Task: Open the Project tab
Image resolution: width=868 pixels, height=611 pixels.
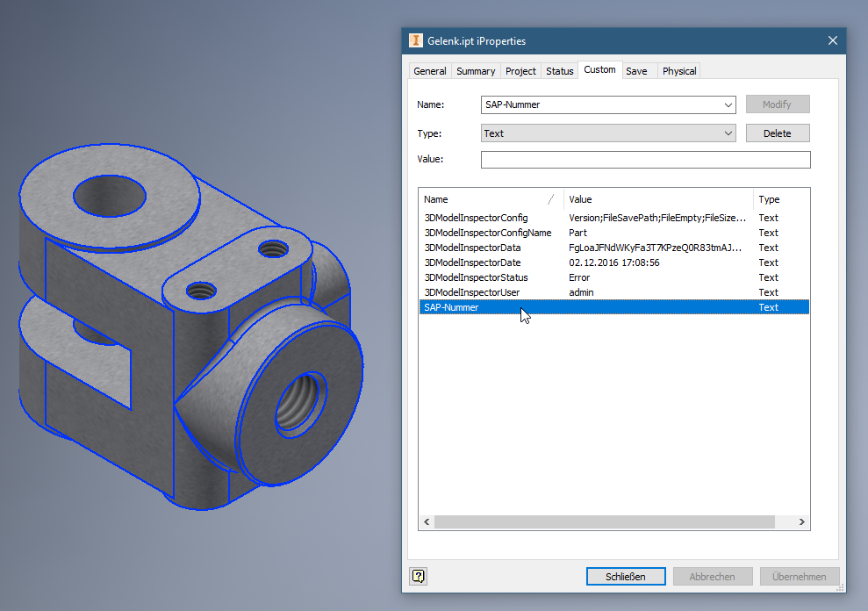Action: pos(520,71)
